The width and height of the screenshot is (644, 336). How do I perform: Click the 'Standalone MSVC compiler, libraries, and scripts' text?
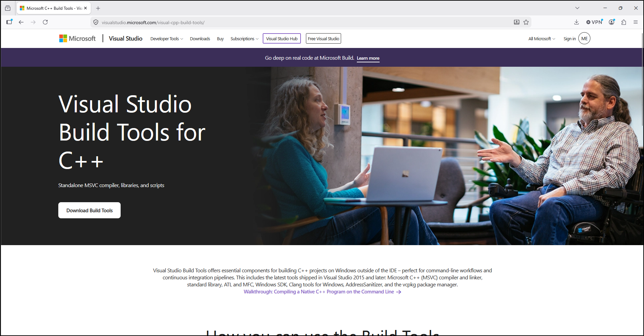click(111, 185)
